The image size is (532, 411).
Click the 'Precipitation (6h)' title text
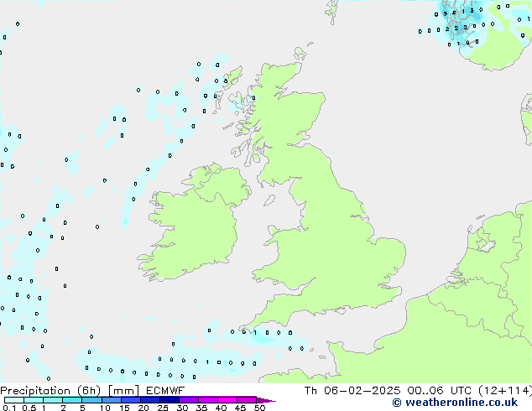50,391
